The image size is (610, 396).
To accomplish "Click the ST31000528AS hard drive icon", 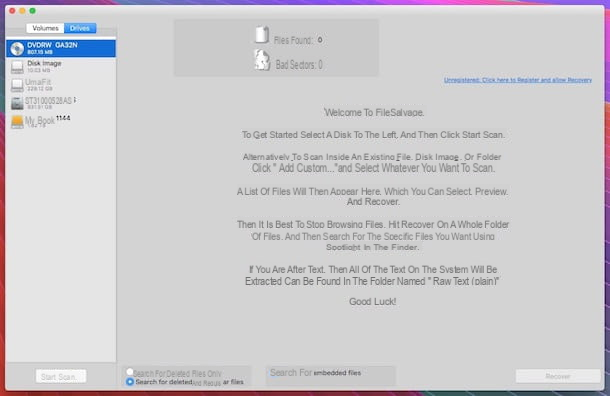I will pos(17,103).
